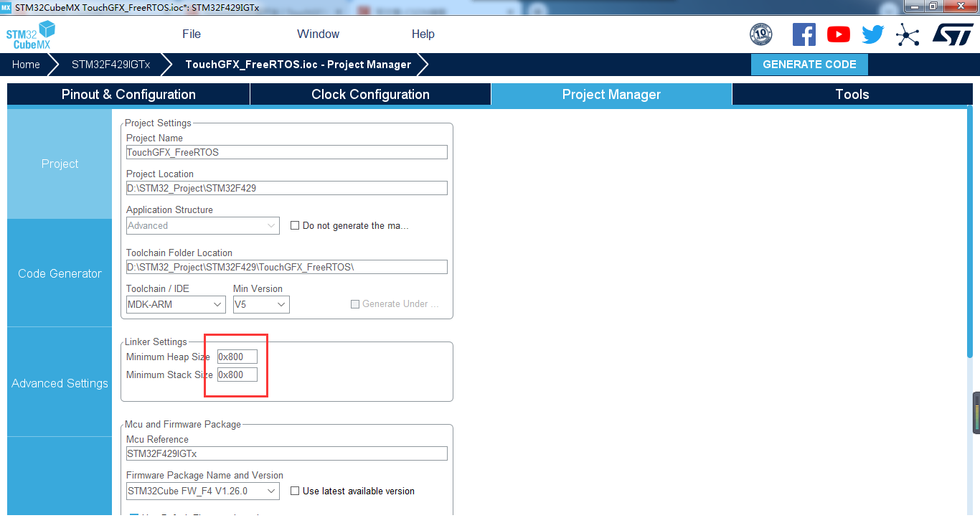Screen dimensions: 980x518
Task: Open the Application Structure dropdown
Action: (202, 225)
